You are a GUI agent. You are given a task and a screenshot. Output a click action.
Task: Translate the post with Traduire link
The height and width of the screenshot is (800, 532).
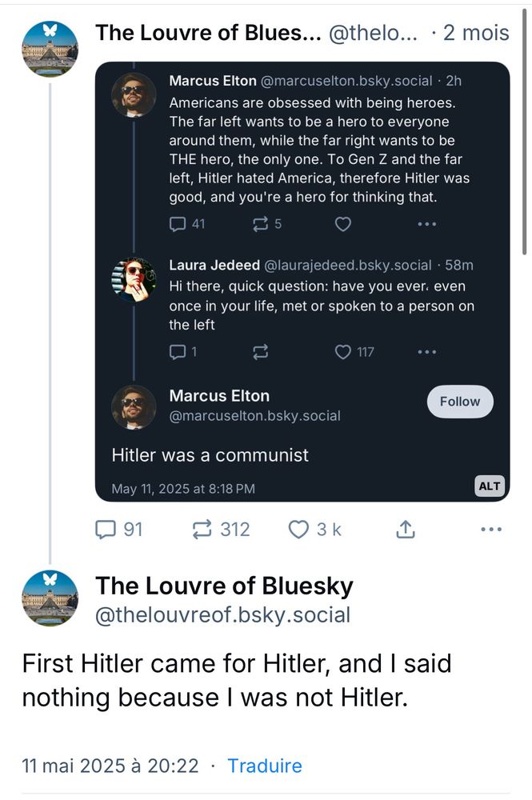coord(264,766)
